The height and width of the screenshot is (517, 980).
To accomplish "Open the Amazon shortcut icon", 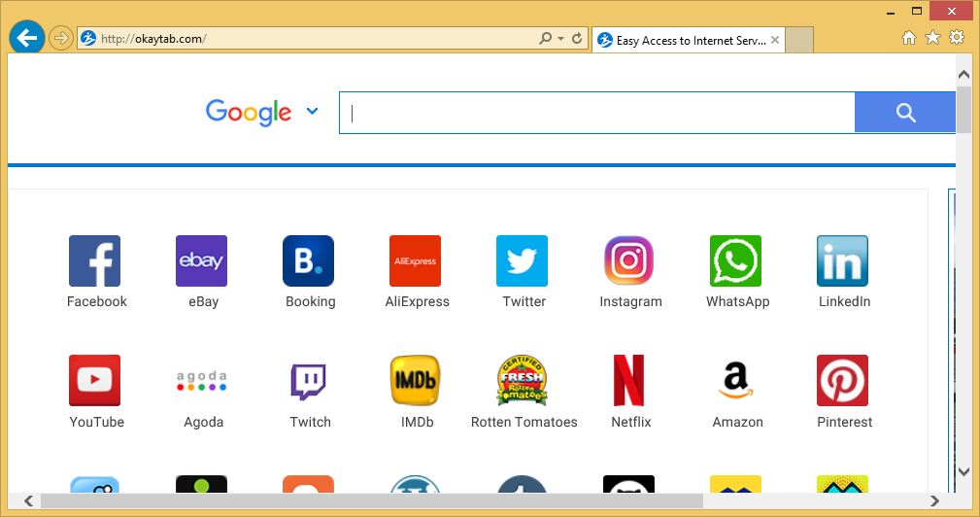I will coord(735,380).
